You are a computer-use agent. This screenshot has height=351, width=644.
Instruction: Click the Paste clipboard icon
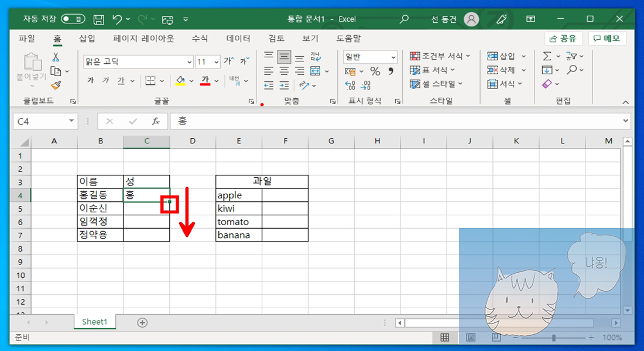coord(32,63)
